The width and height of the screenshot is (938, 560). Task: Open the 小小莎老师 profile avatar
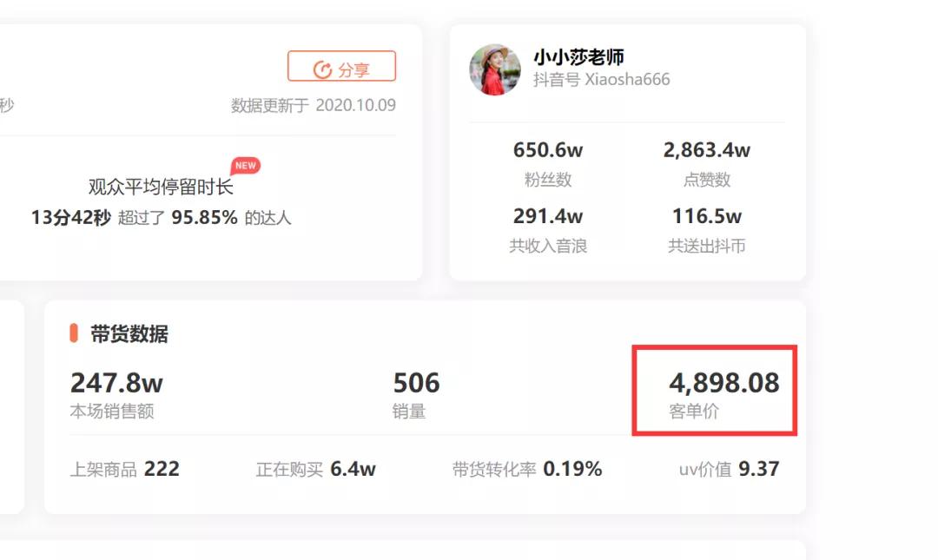(495, 70)
